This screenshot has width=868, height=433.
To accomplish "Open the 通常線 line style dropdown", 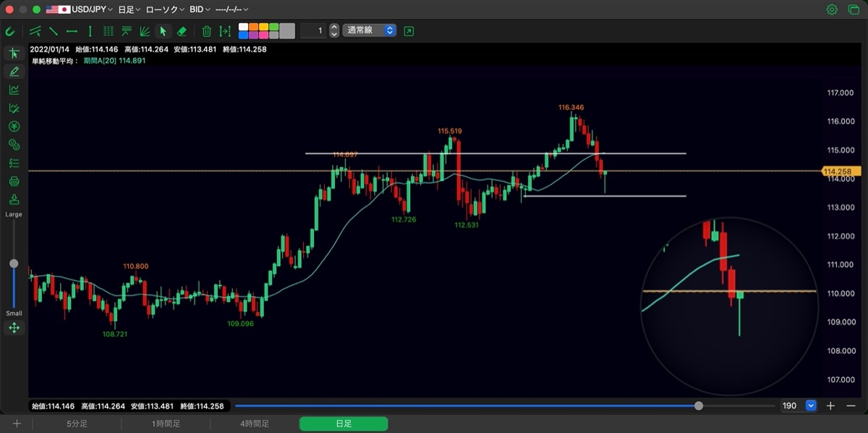I will coord(370,30).
